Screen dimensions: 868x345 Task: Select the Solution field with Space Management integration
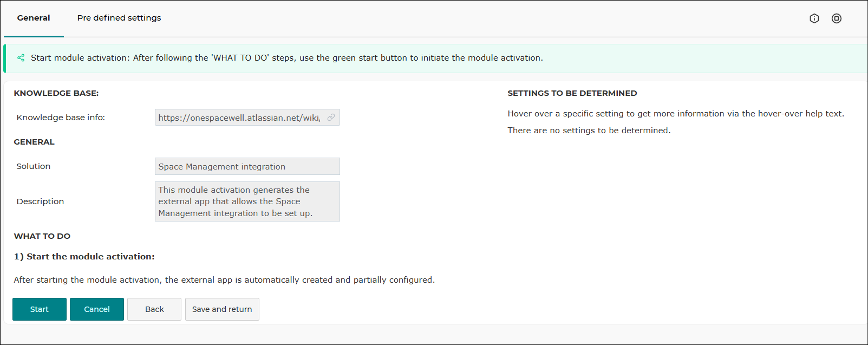click(x=247, y=166)
